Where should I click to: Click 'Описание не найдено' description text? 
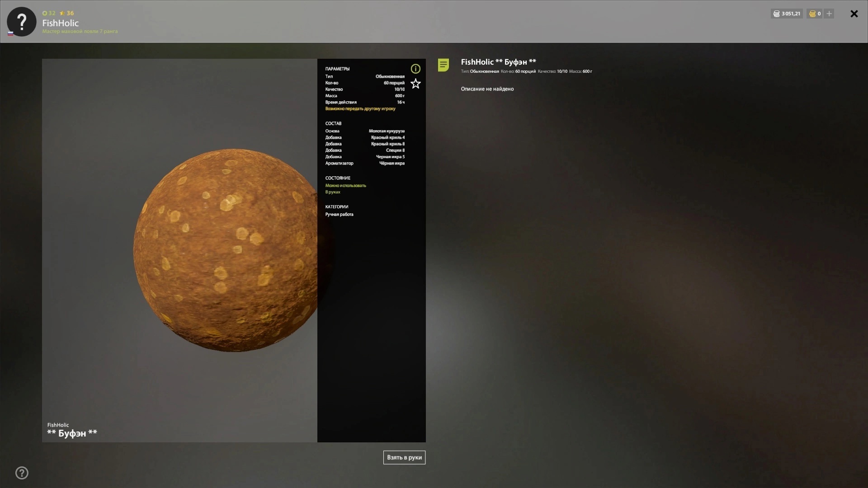[487, 89]
